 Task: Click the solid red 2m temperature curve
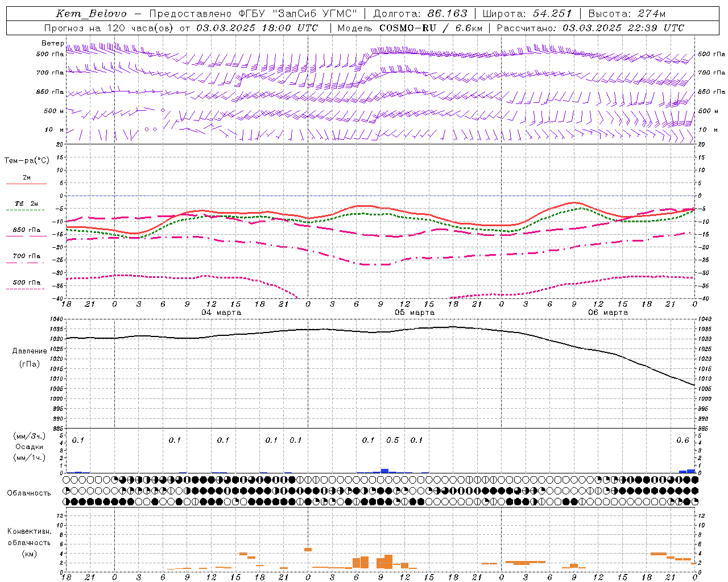point(364,206)
